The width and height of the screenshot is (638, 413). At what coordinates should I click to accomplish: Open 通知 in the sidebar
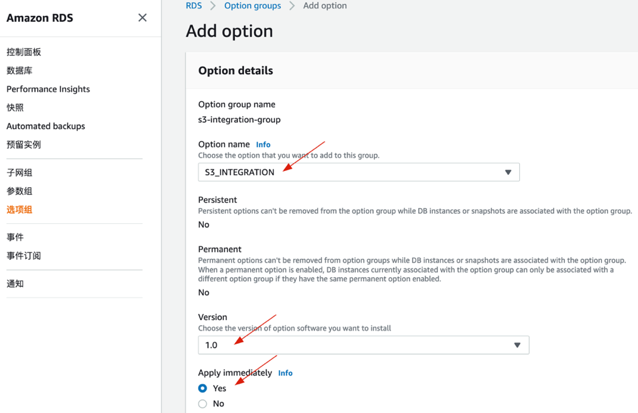coord(15,284)
